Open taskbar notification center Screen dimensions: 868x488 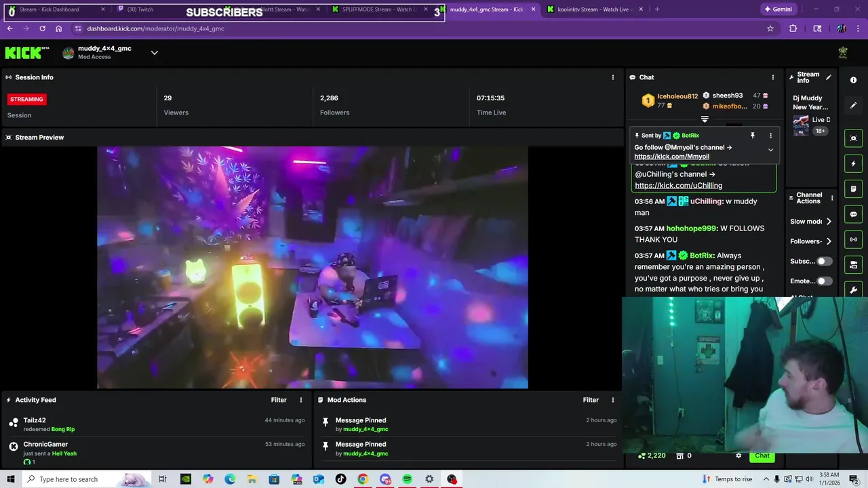click(x=854, y=479)
